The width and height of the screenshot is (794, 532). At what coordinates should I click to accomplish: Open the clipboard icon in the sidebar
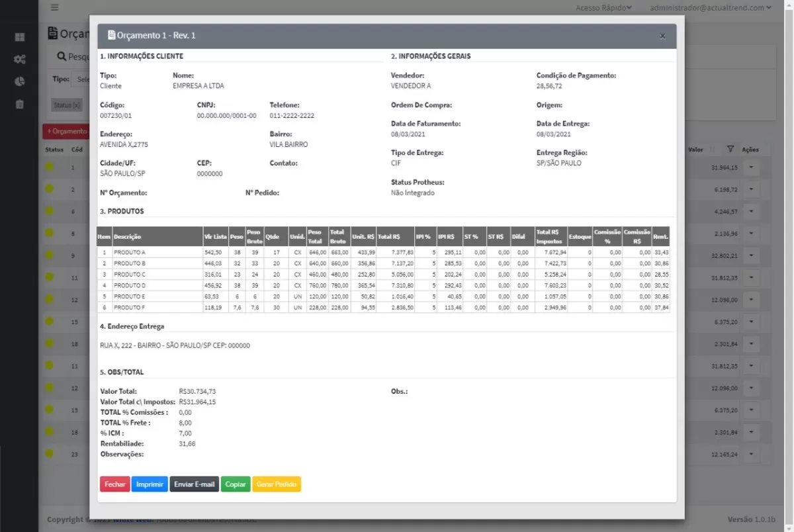pyautogui.click(x=19, y=104)
